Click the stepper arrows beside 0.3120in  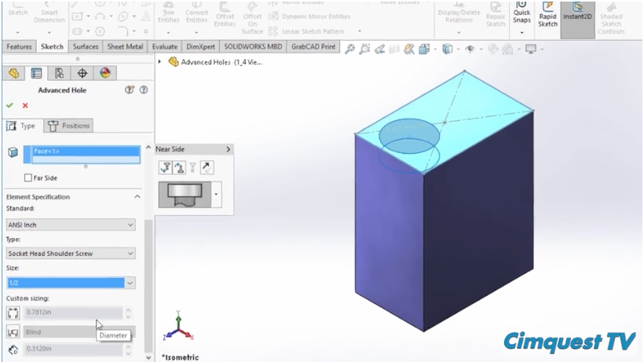click(128, 349)
